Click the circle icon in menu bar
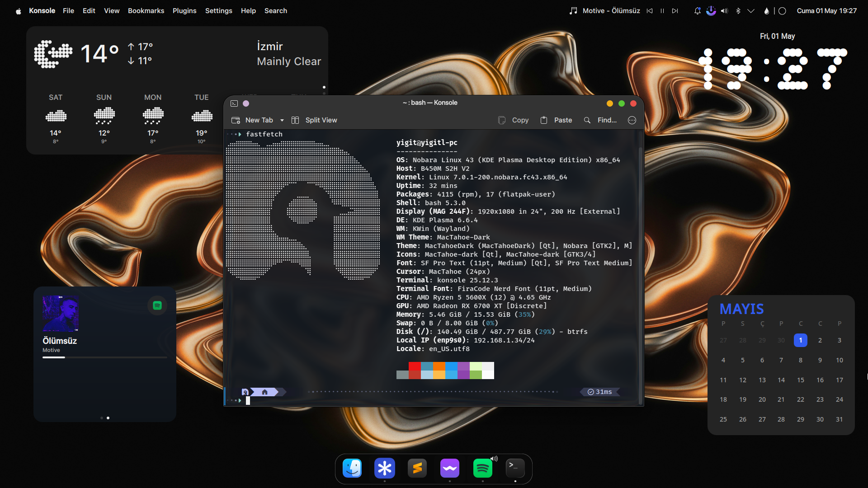Image resolution: width=868 pixels, height=488 pixels. click(783, 11)
